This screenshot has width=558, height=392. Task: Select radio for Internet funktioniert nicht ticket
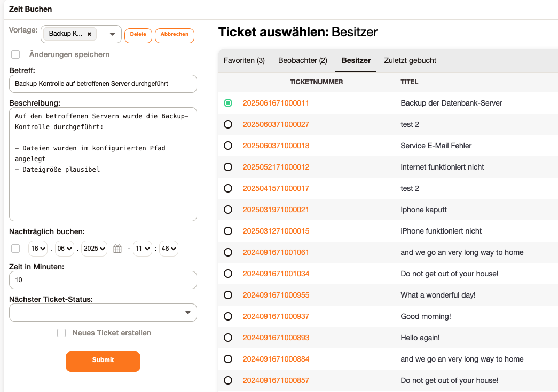[x=228, y=167]
